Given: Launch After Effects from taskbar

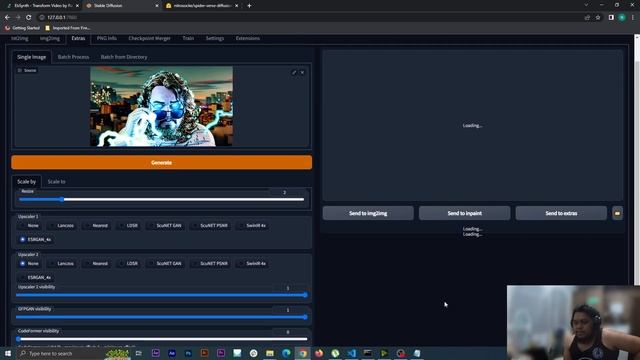Looking at the screenshot, I should pos(172,353).
